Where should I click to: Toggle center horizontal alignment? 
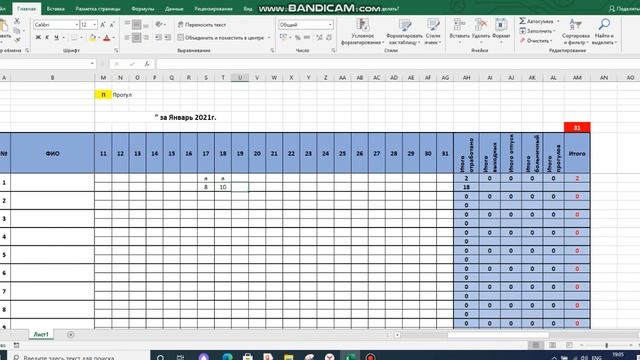[x=136, y=38]
